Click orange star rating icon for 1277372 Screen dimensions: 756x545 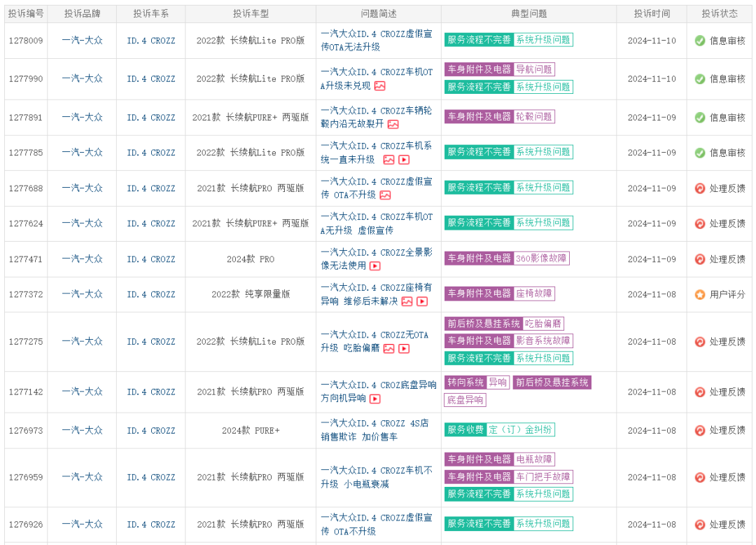click(x=699, y=294)
